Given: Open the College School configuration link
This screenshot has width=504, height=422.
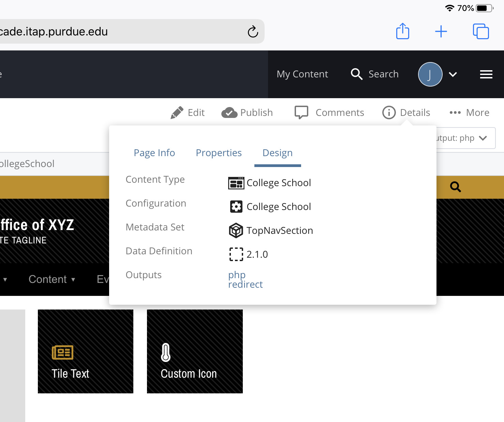Looking at the screenshot, I should (x=279, y=207).
